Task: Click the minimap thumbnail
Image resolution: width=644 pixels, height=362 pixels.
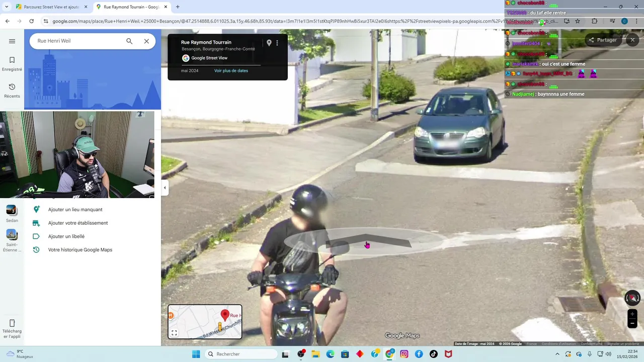Action: point(205,322)
